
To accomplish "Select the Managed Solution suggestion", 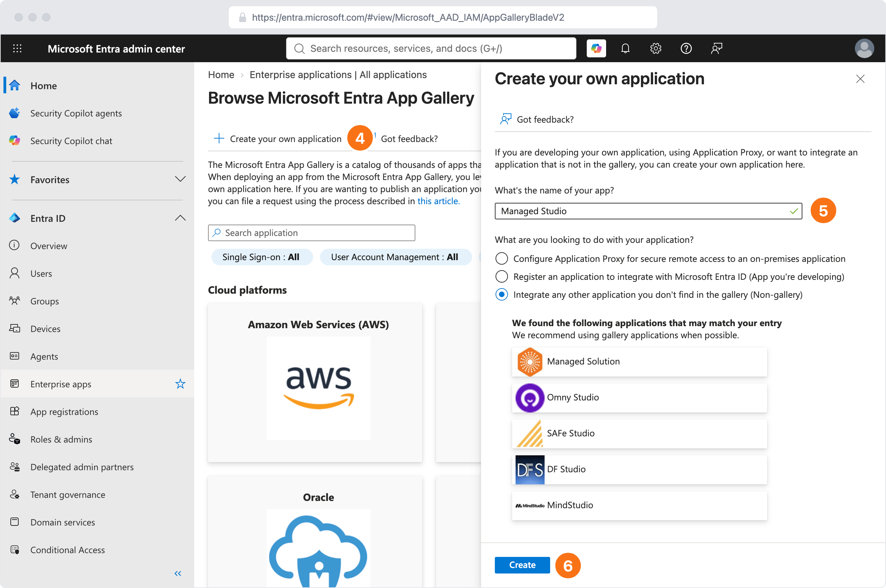I will click(x=639, y=361).
